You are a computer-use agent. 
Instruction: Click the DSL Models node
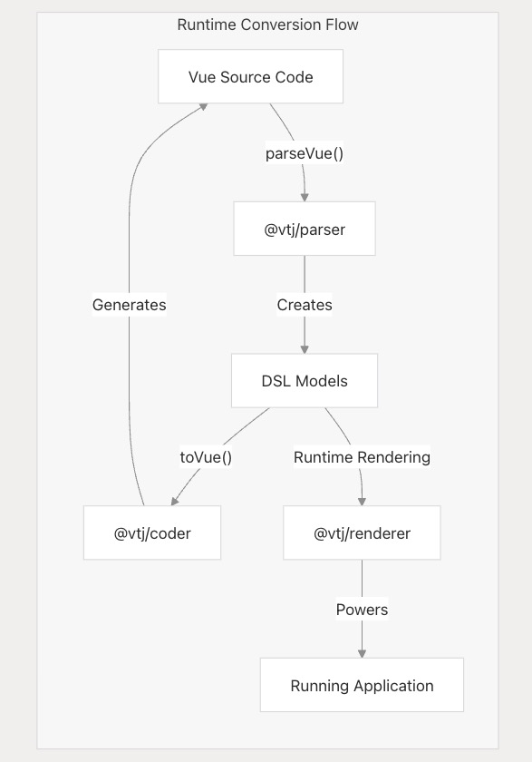305,380
